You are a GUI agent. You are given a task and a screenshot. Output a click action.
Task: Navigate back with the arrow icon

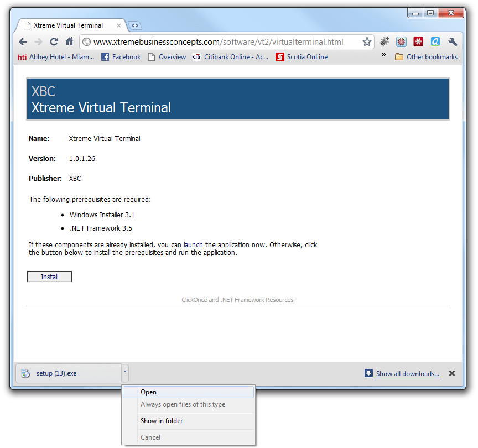coord(22,41)
